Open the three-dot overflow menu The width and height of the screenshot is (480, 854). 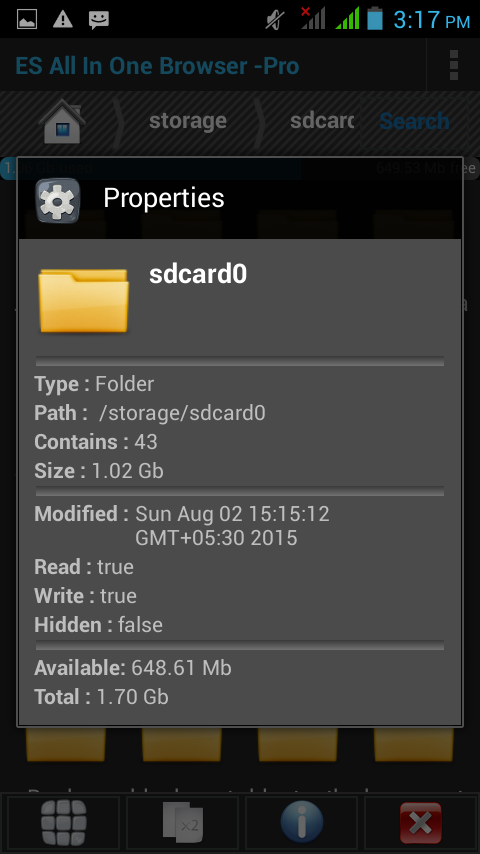453,65
